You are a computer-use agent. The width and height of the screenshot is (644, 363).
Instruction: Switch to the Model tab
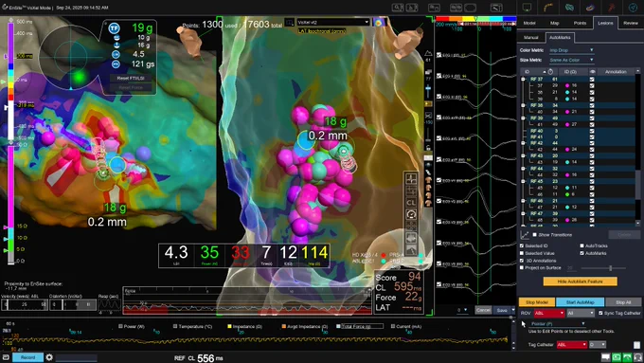tap(529, 23)
